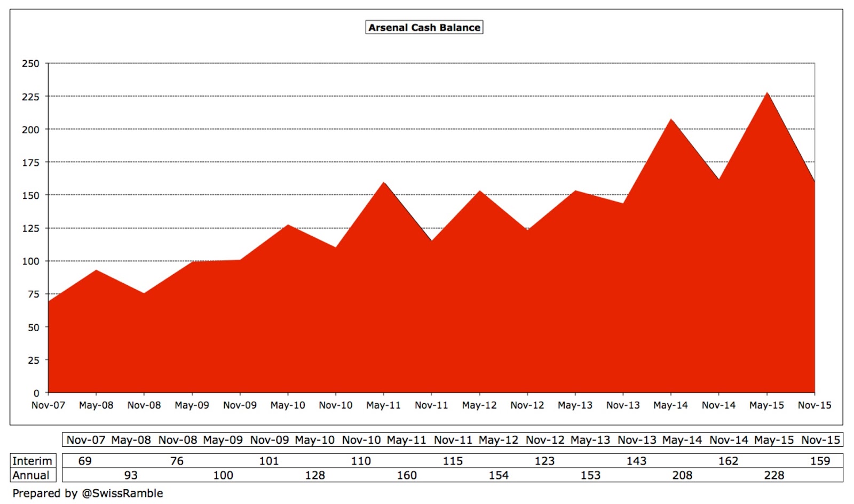Click Interim value 162
Image resolution: width=854 pixels, height=504 pixels.
pyautogui.click(x=728, y=461)
